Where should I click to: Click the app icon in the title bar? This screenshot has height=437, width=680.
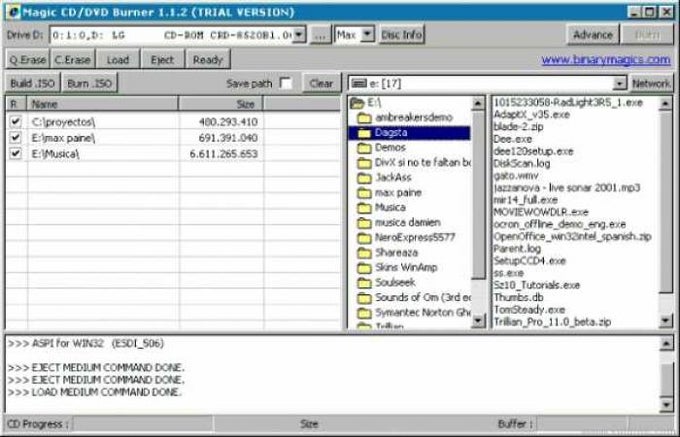[13, 12]
